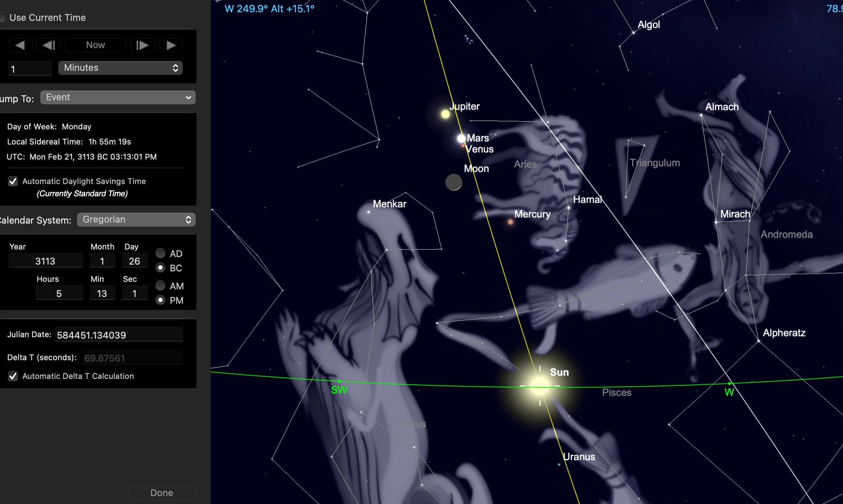Click the Done button
This screenshot has width=843, height=504.
click(x=161, y=493)
